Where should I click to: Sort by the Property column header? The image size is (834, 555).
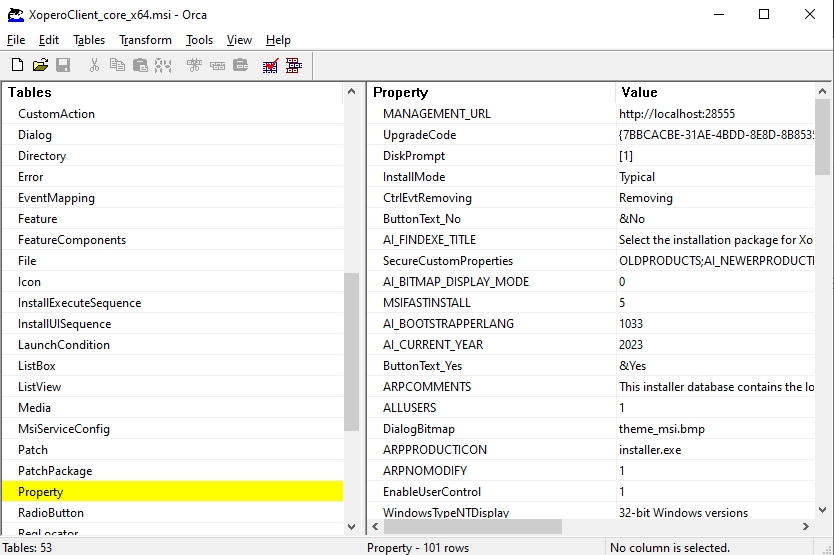point(490,92)
